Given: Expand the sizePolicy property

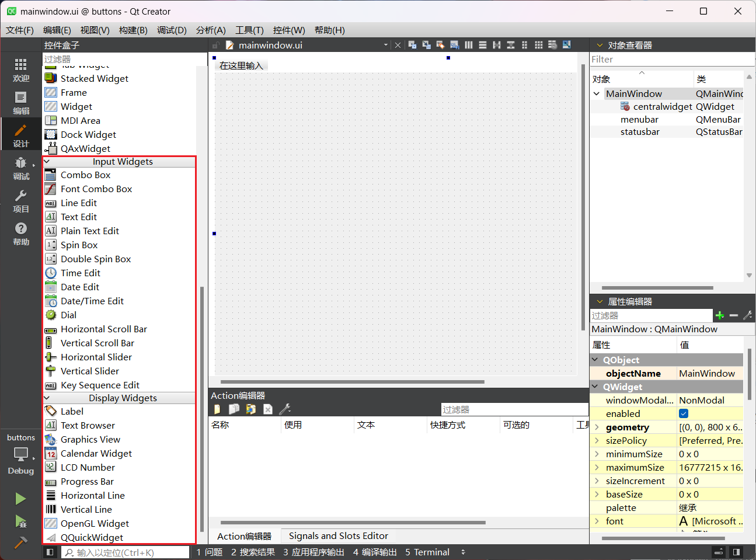Looking at the screenshot, I should pos(597,440).
